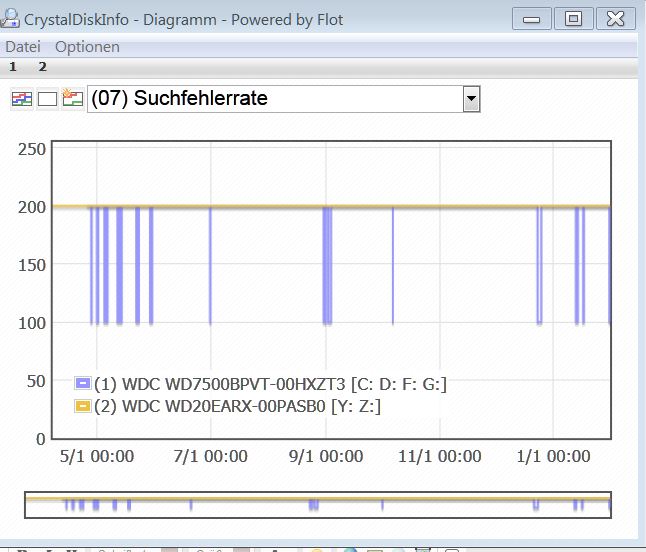Click the 200 y-axis label
This screenshot has height=552, width=646.
pos(32,207)
